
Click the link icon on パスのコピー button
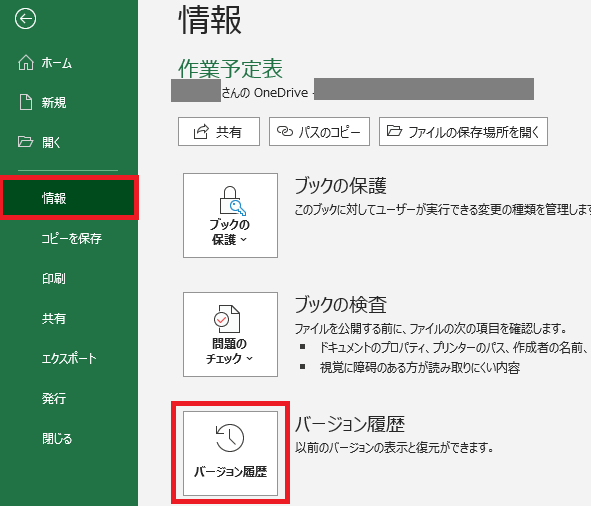285,131
